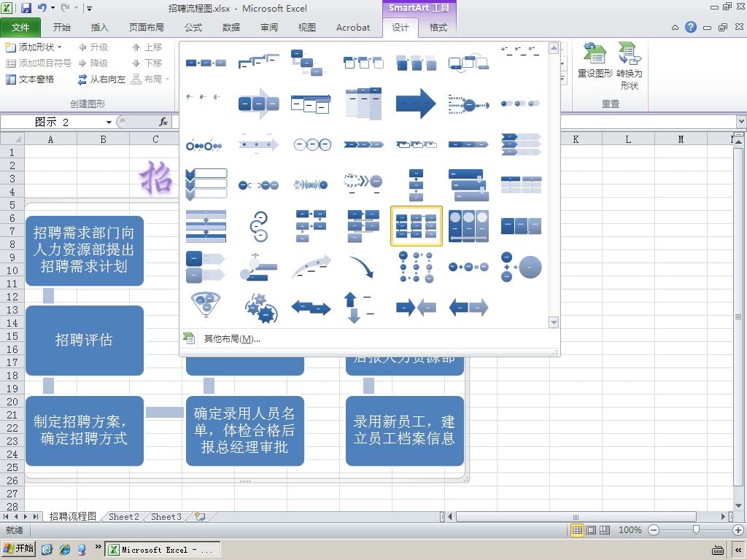Click Convert to Shapes (转换为形状) icon
The width and height of the screenshot is (747, 560).
[x=630, y=66]
